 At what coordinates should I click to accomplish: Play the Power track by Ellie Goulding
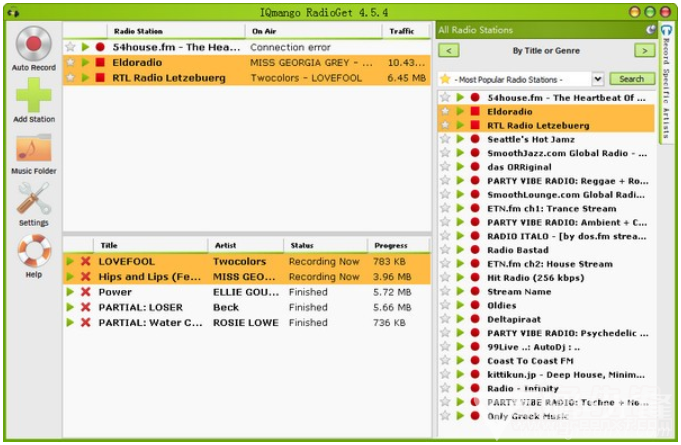click(69, 292)
